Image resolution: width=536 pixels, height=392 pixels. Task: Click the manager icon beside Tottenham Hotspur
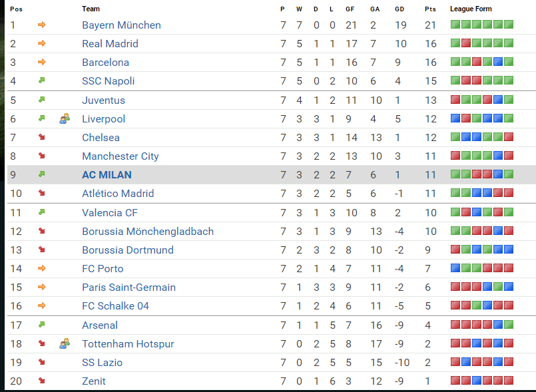(x=64, y=344)
